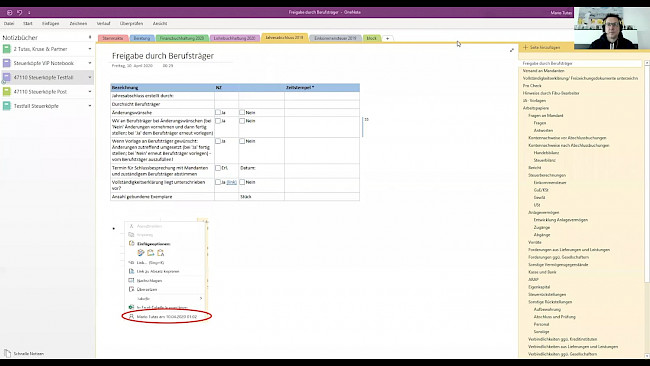Switch to the Einkommensteuer 2019 section tab
Viewport: 650px width, 366px height.
coord(335,38)
